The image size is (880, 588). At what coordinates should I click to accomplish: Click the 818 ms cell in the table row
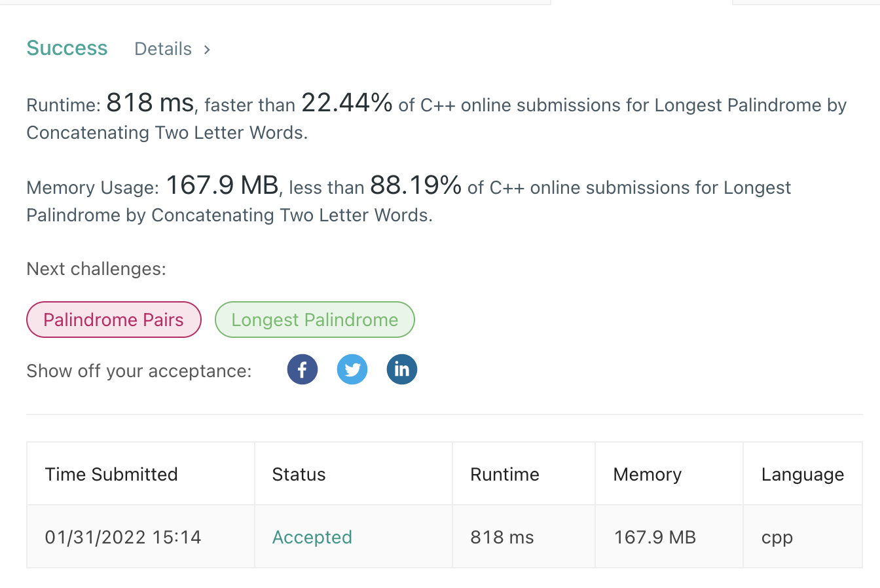[502, 537]
